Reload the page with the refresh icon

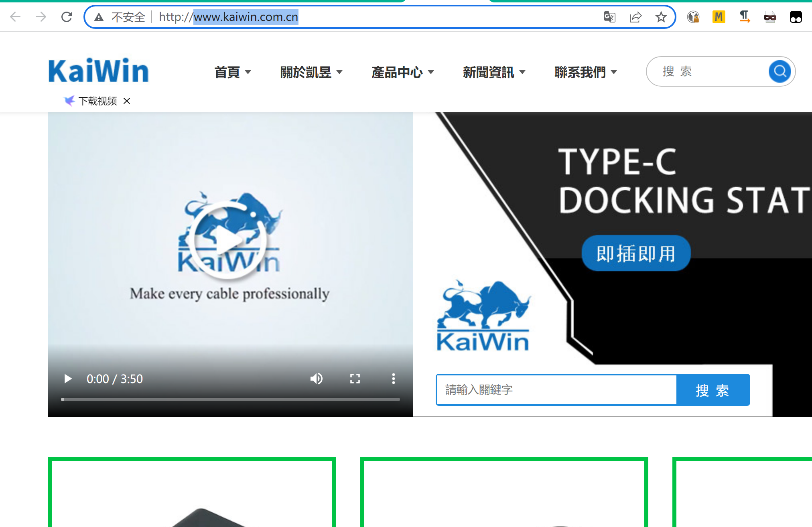(x=67, y=17)
